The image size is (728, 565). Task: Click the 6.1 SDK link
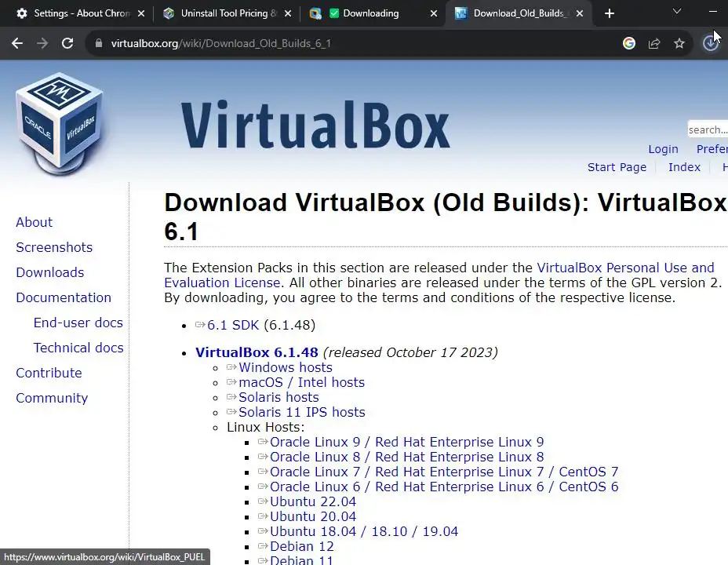pyautogui.click(x=233, y=325)
